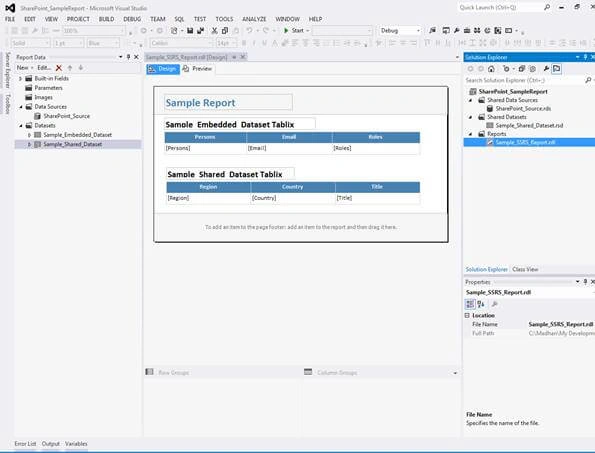Expand the Sample_Embedded_Dataset node

[29, 135]
